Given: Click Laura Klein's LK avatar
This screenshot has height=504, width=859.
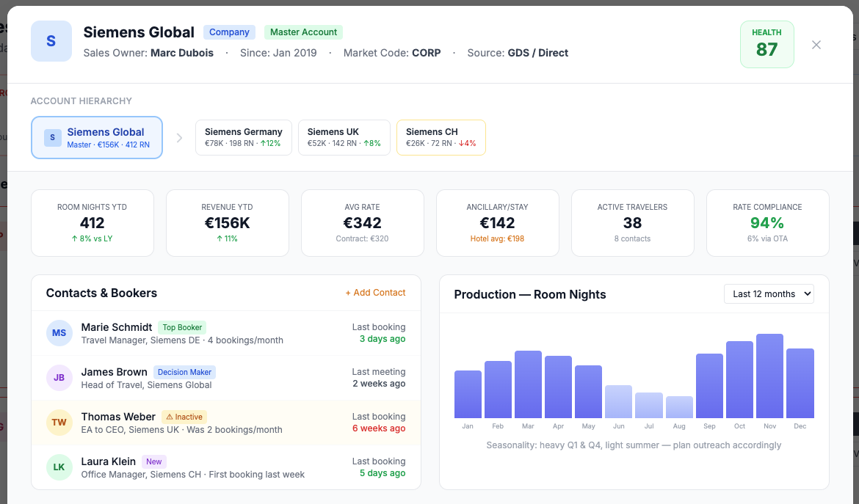Looking at the screenshot, I should click(59, 467).
